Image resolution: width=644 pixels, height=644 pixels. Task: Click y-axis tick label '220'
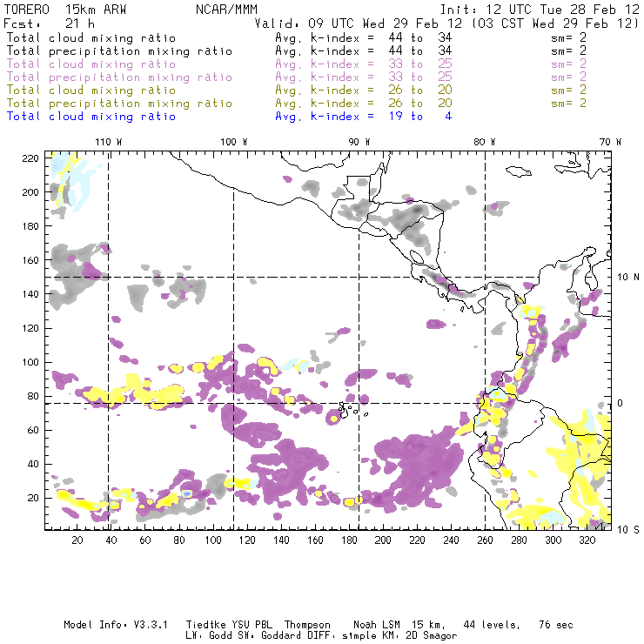point(30,158)
